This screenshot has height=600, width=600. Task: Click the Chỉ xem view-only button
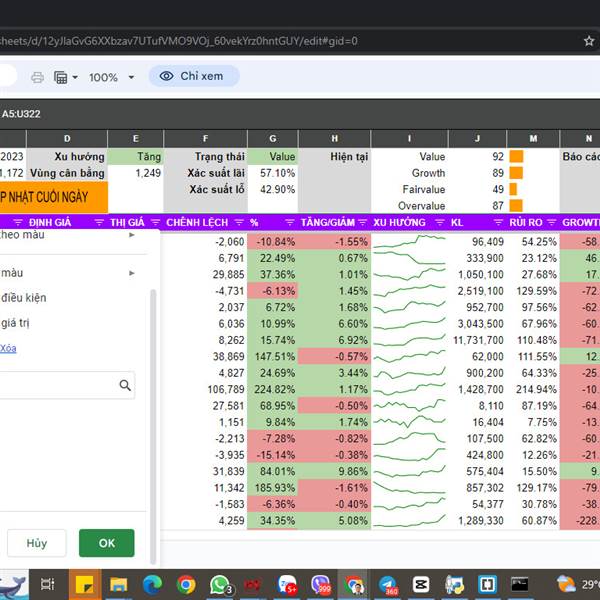193,76
